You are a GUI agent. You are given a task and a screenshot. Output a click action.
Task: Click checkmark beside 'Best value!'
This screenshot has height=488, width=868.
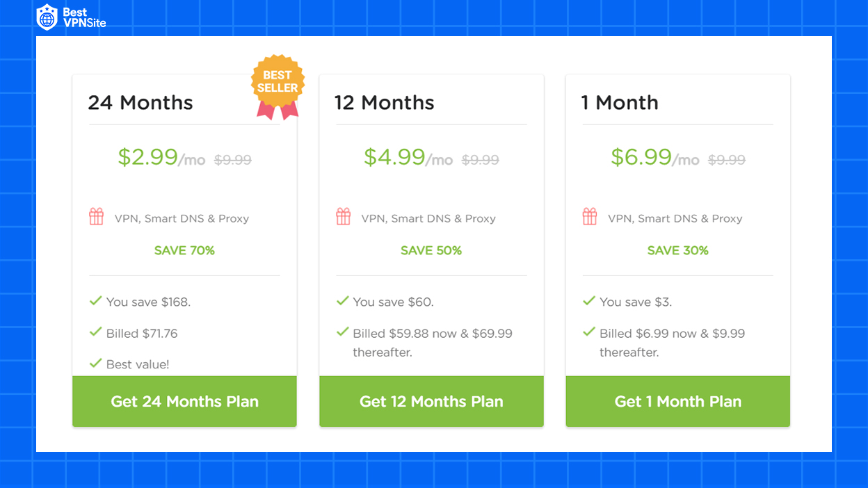pyautogui.click(x=96, y=363)
